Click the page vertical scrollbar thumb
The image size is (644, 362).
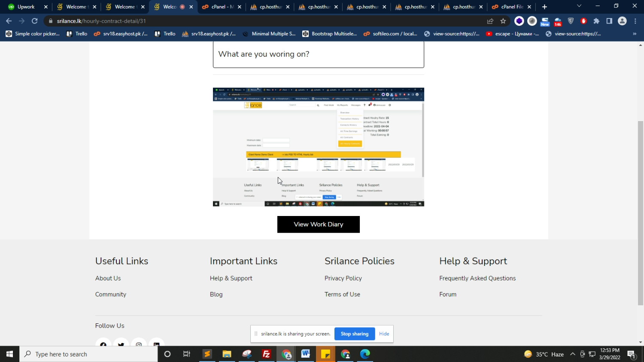click(x=641, y=213)
